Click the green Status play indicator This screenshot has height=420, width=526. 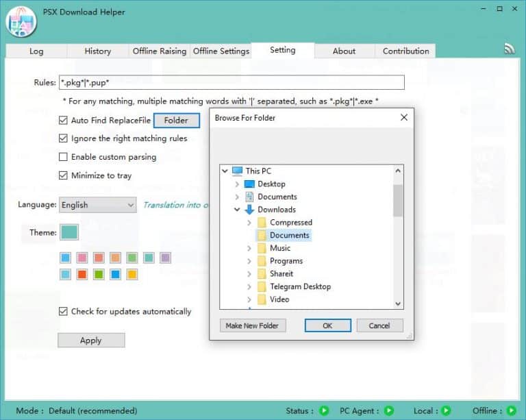pos(324,410)
